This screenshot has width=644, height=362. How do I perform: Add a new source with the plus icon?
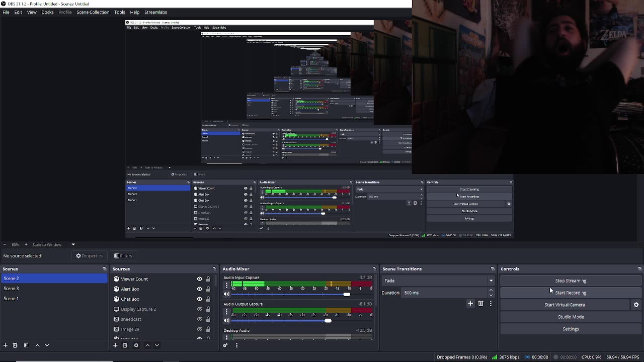pyautogui.click(x=115, y=345)
